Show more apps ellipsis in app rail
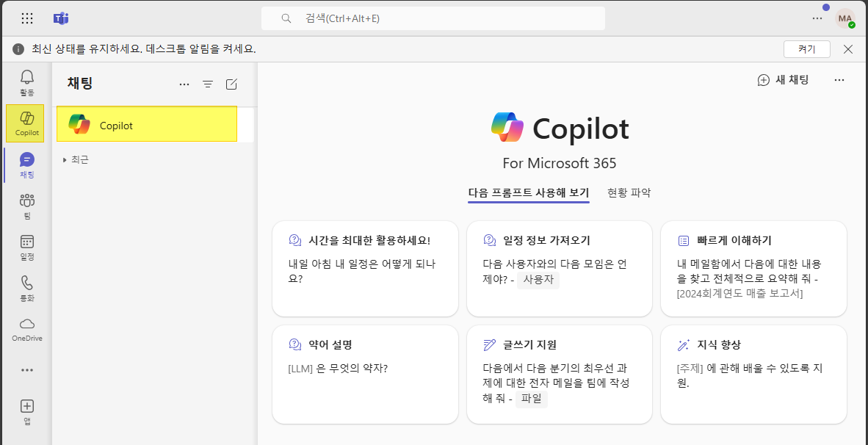 tap(27, 369)
